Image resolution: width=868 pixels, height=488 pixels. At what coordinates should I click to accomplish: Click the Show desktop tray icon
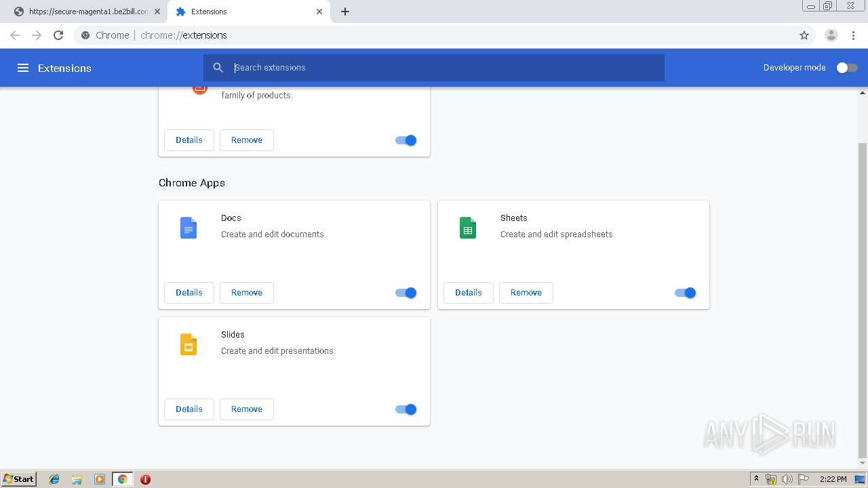860,479
